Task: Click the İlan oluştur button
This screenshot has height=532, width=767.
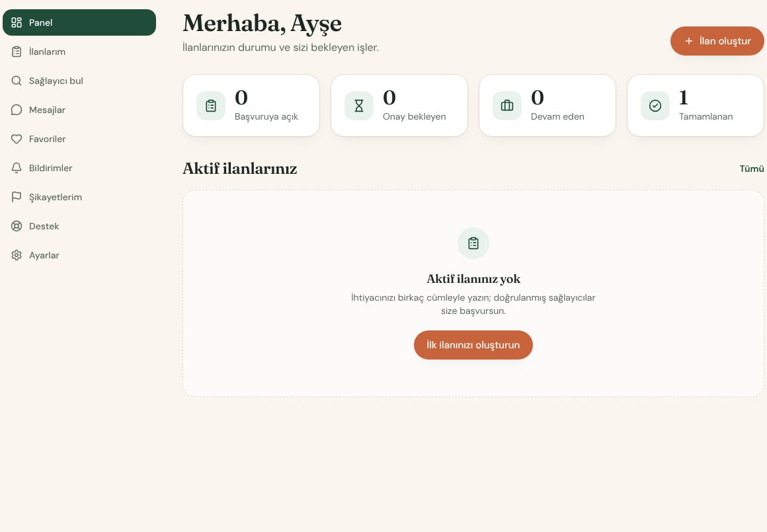Action: pyautogui.click(x=717, y=41)
